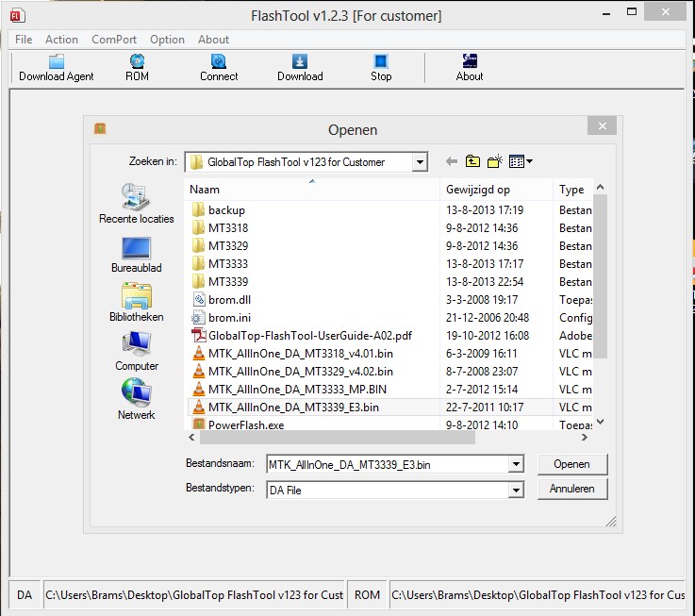695x616 pixels.
Task: Sort by the Naam column header
Action: [312, 190]
